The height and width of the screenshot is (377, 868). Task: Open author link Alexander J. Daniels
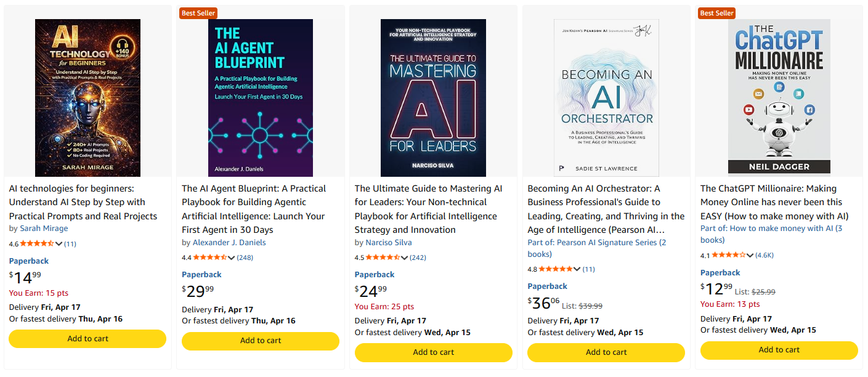click(x=229, y=243)
